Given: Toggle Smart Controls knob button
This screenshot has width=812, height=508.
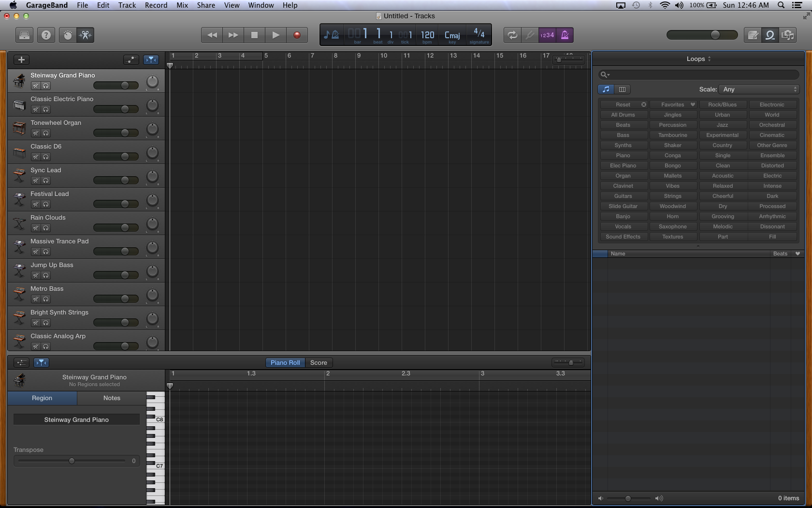Looking at the screenshot, I should pyautogui.click(x=68, y=35).
